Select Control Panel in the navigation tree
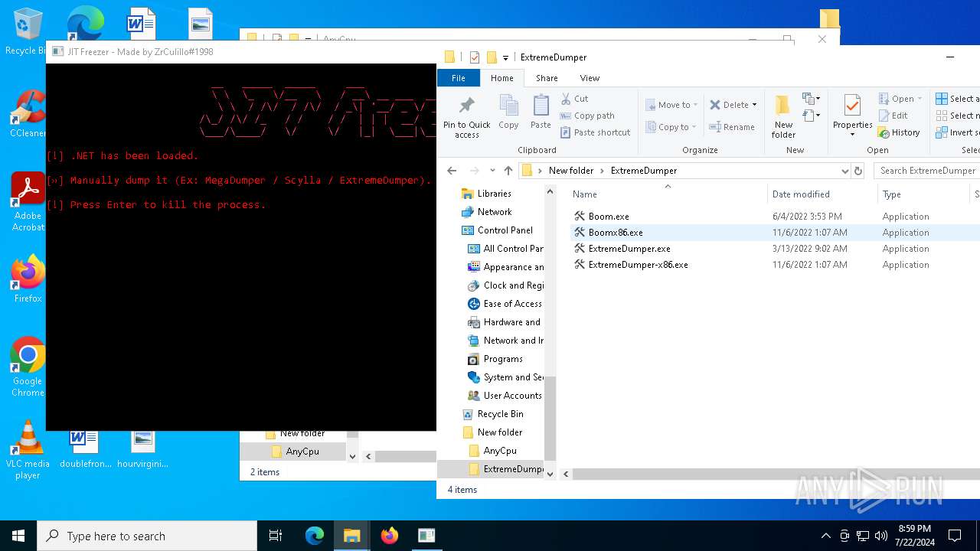Image resolution: width=980 pixels, height=551 pixels. pos(505,230)
